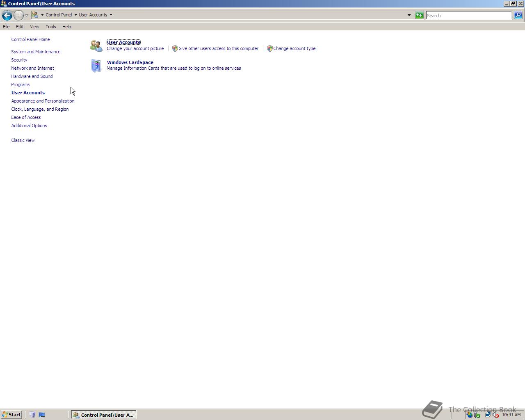Open Appearance and Personalization category
525x420 pixels.
coord(43,101)
